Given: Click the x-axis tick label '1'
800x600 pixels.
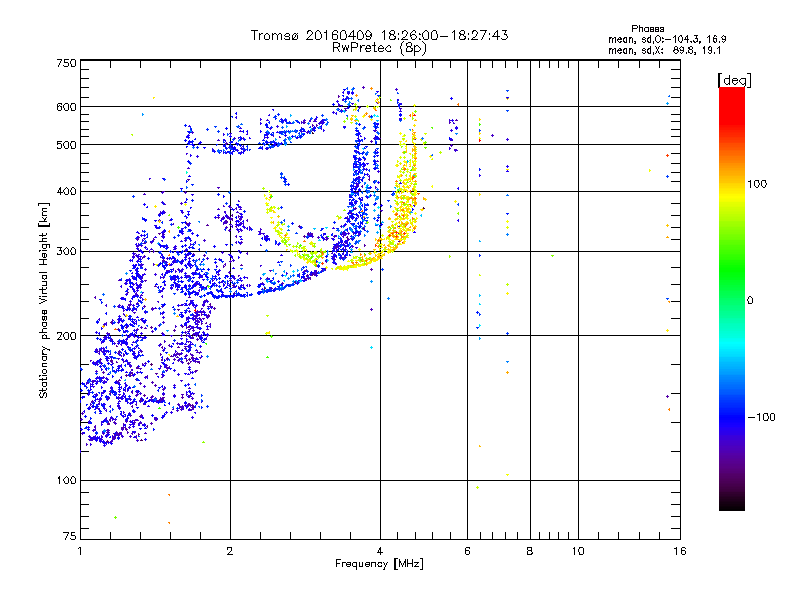Looking at the screenshot, I should 80,551.
